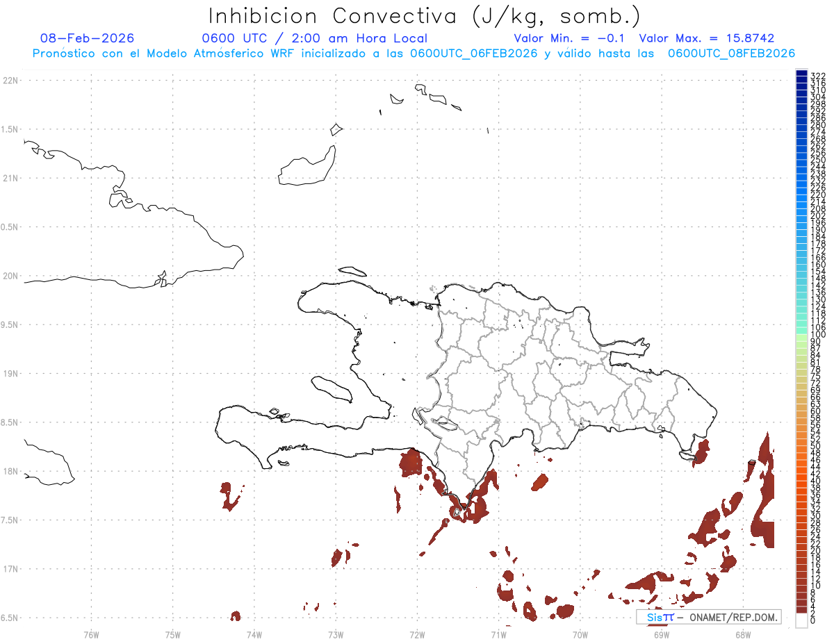Click the '73W' longitude label

click(336, 634)
